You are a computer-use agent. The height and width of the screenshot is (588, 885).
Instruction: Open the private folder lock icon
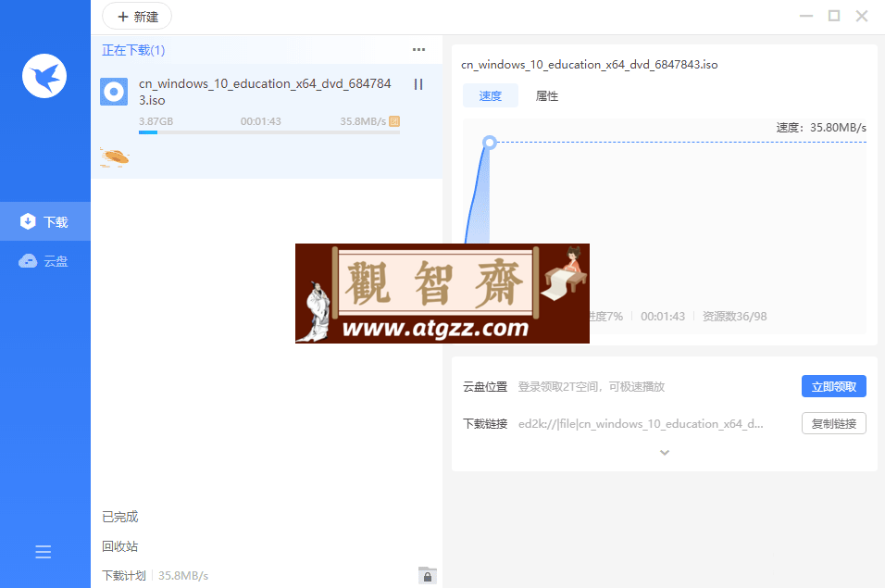pos(428,575)
